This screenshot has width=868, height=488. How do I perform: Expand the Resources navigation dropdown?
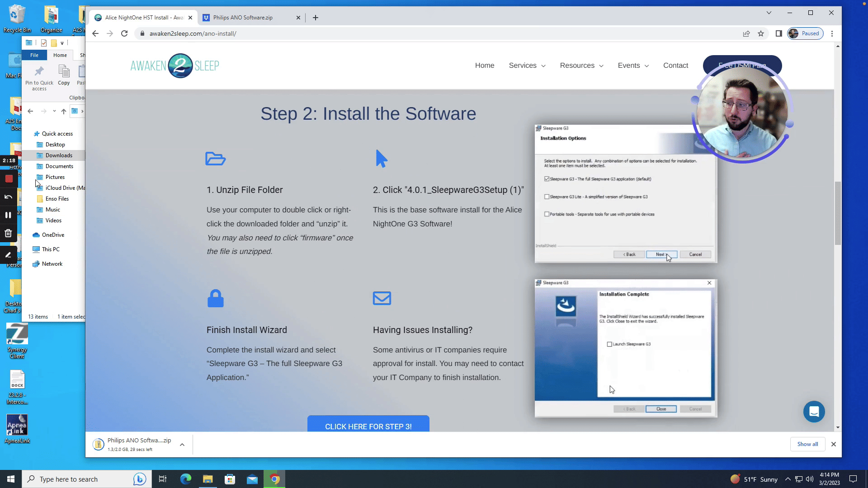click(581, 66)
